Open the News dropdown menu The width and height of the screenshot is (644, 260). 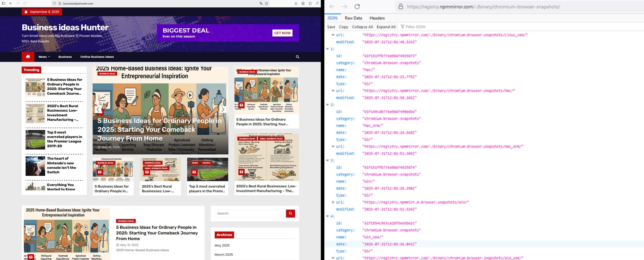click(44, 57)
